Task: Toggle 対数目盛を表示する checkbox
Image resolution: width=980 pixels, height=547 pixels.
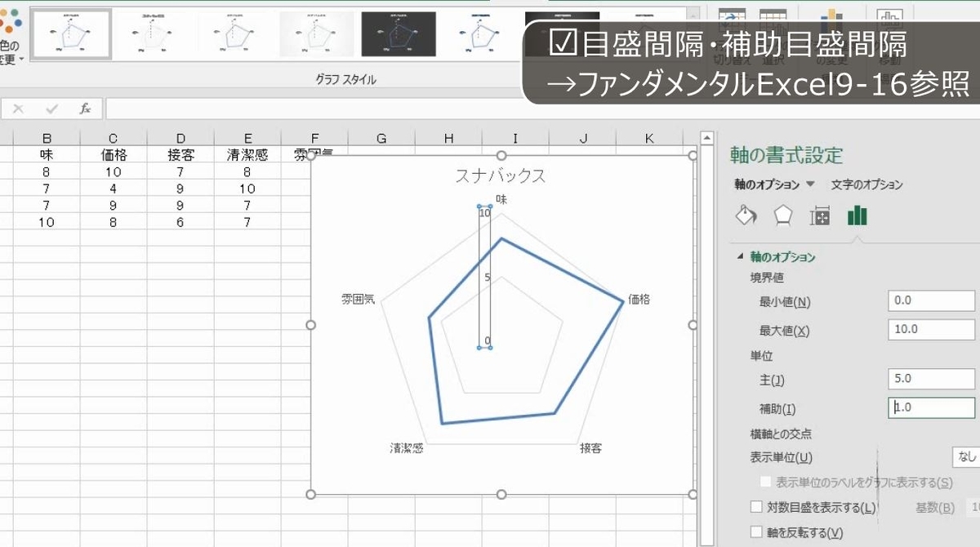Action: point(755,507)
